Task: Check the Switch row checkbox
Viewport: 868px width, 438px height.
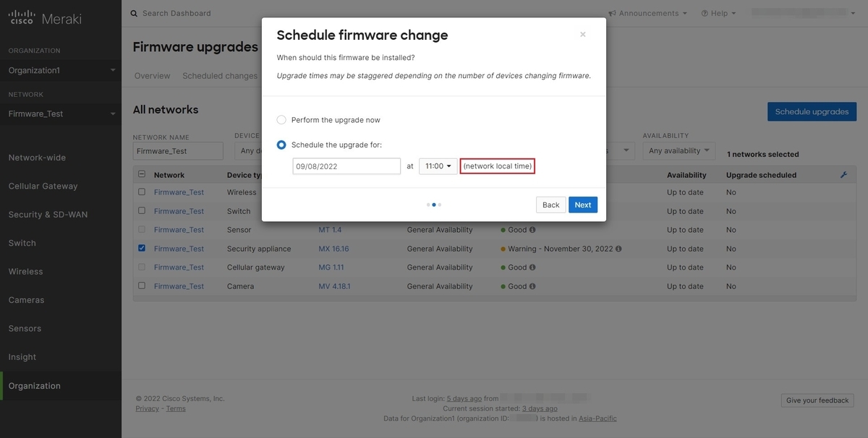Action: [142, 211]
